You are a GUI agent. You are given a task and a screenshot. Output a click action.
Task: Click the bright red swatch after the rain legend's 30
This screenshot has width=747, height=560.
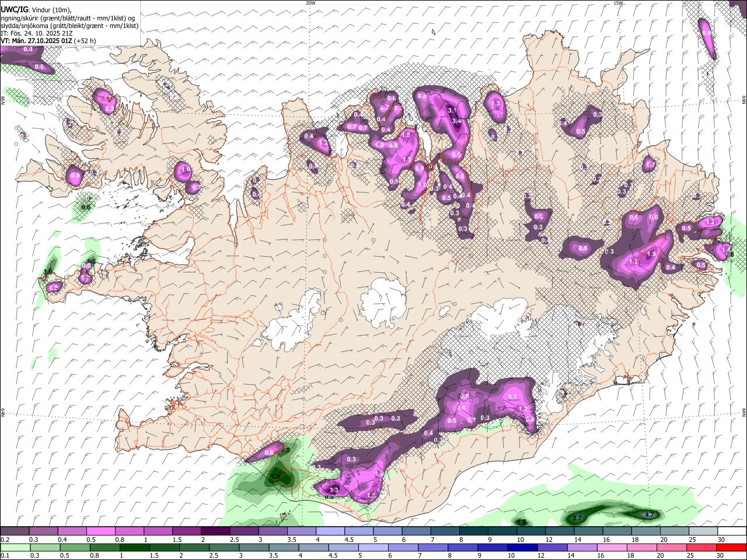point(731,547)
